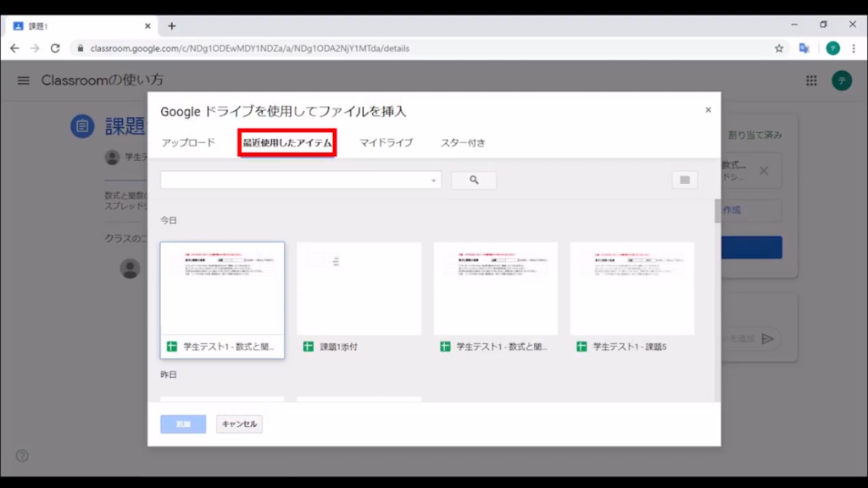Click the Classroomの使い方 class title
Viewport: 868px width, 488px height.
[x=103, y=80]
